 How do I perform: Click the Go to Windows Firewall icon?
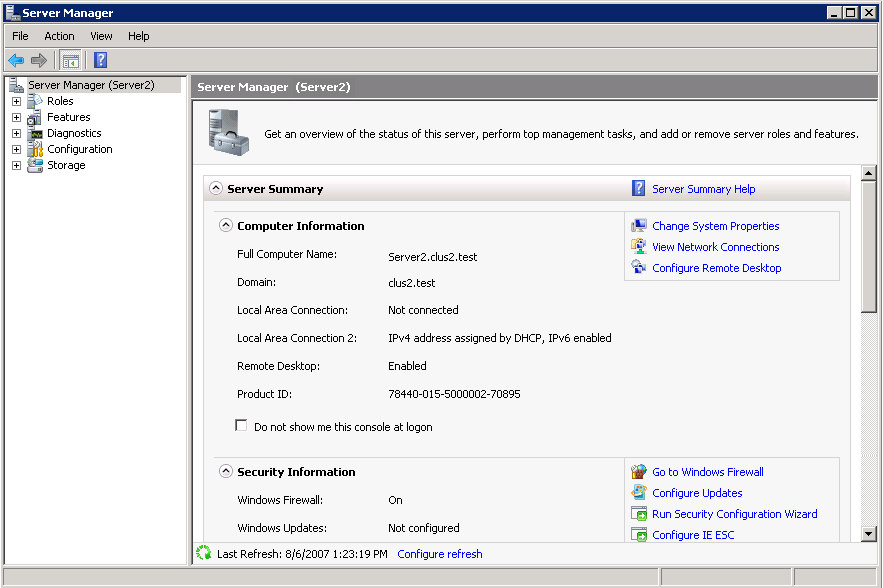(639, 471)
